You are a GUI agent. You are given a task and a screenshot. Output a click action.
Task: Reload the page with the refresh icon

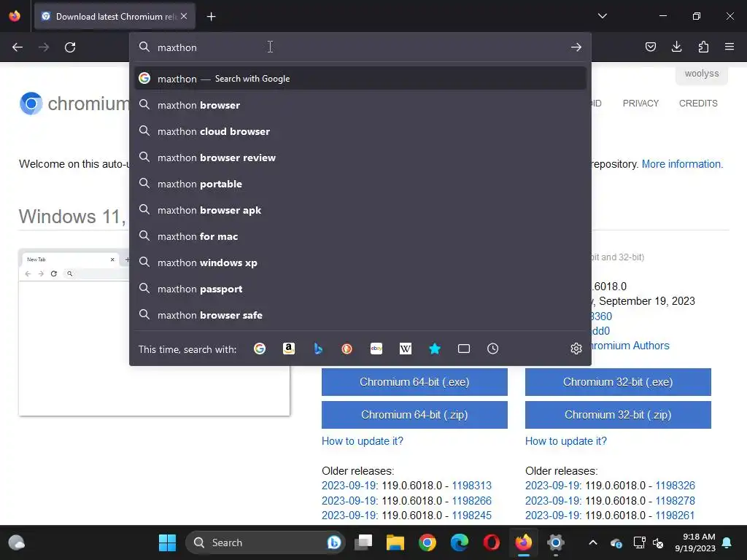70,47
